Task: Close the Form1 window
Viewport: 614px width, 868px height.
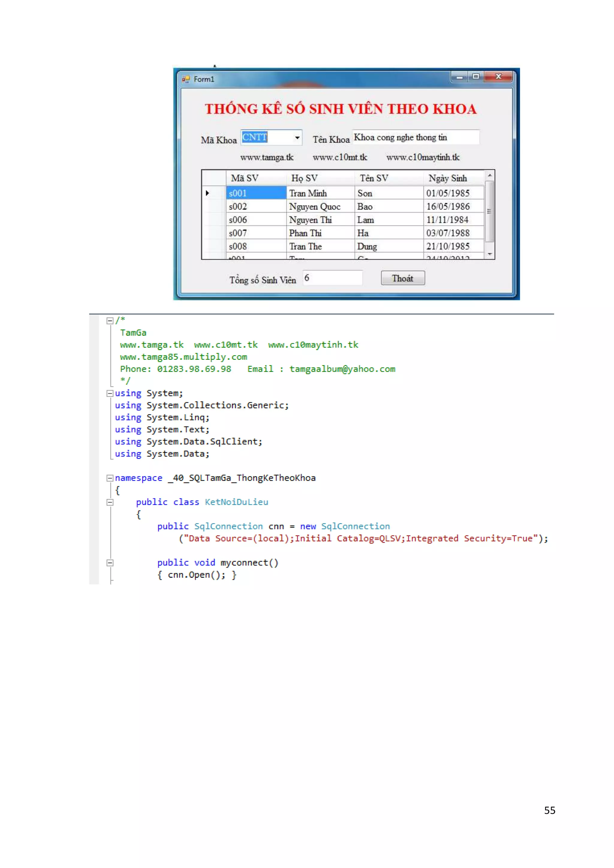Action: (x=498, y=77)
